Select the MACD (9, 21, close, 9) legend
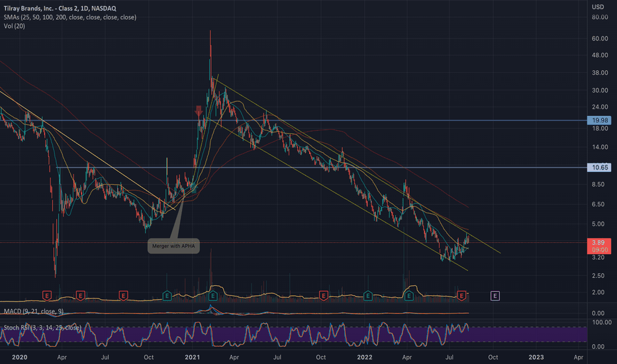Viewport: 617px width, 364px height. [x=34, y=311]
